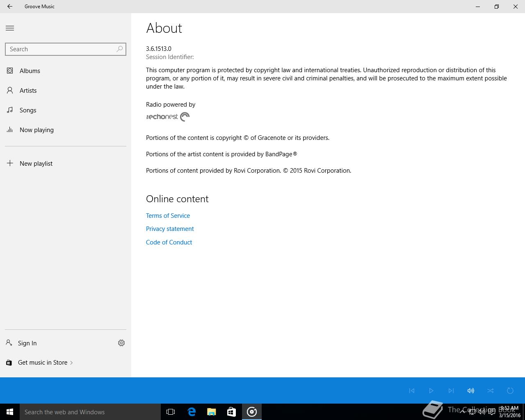The width and height of the screenshot is (525, 420).
Task: Open Artists in the sidebar
Action: [66, 90]
